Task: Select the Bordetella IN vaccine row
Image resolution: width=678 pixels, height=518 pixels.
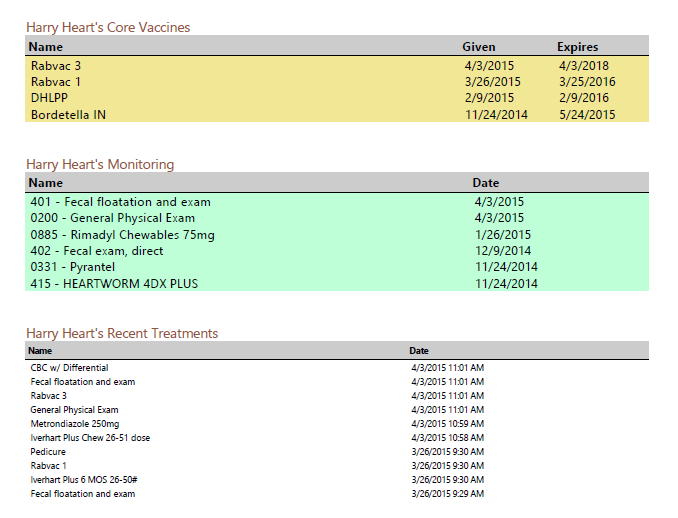Action: (x=337, y=115)
